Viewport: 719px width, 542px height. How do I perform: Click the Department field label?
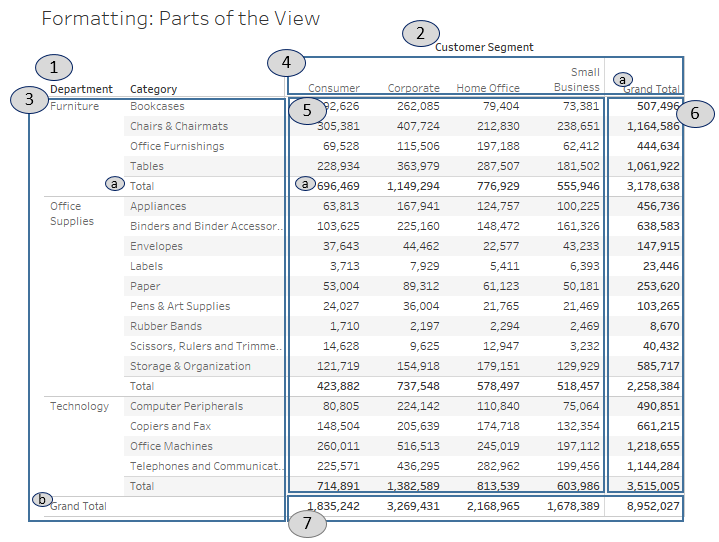click(x=81, y=89)
